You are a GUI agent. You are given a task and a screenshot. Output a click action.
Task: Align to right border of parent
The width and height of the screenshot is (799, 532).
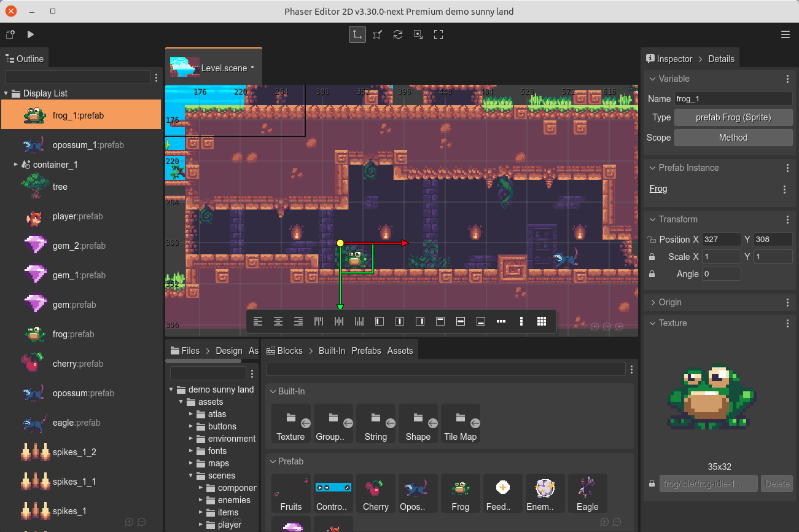(420, 321)
